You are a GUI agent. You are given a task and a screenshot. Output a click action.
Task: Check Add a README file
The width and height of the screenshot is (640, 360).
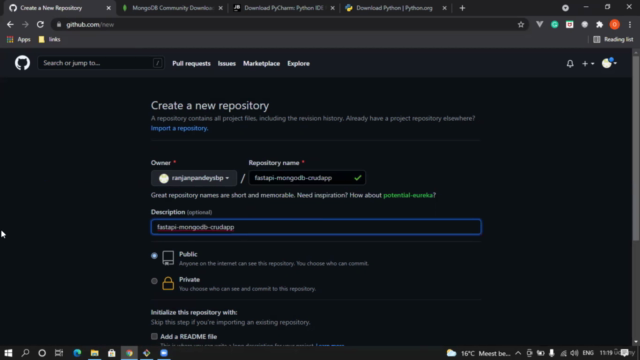click(x=154, y=336)
